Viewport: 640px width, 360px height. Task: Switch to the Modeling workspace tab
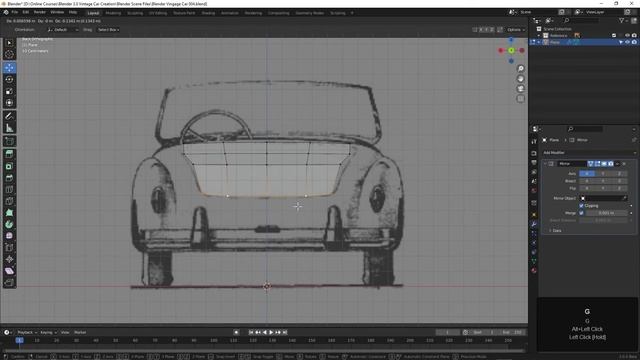pyautogui.click(x=113, y=13)
